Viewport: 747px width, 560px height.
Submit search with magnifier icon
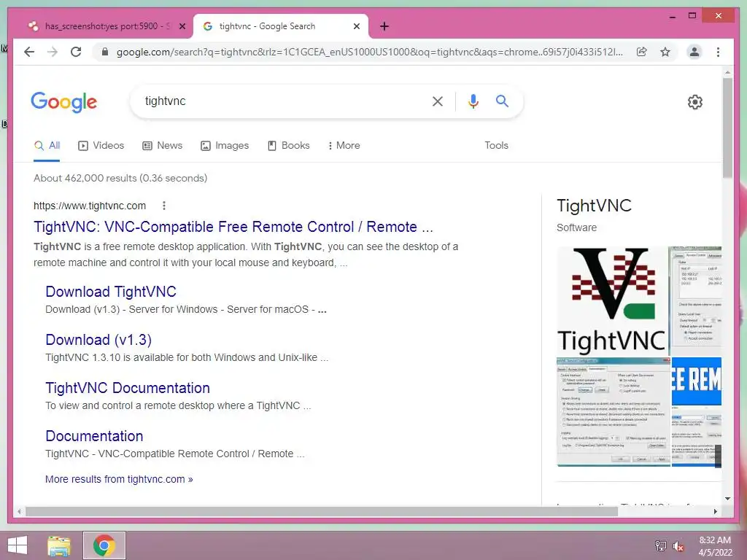click(502, 101)
